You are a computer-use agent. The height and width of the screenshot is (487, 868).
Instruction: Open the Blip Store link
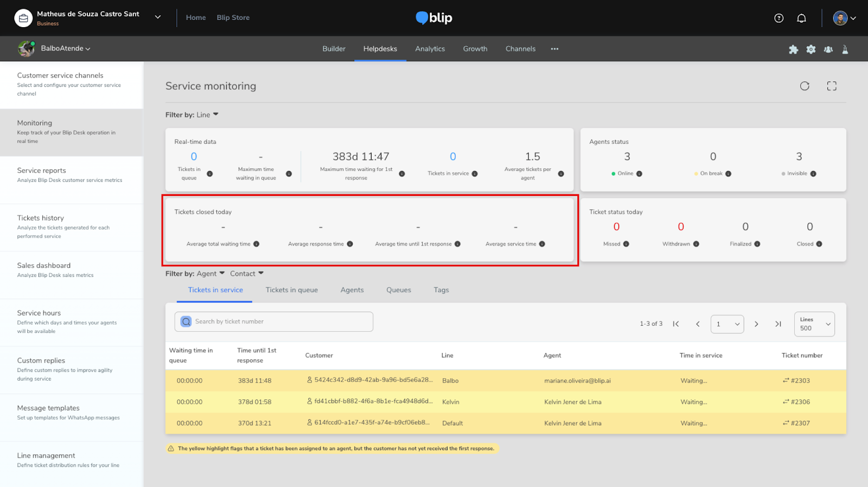tap(233, 17)
